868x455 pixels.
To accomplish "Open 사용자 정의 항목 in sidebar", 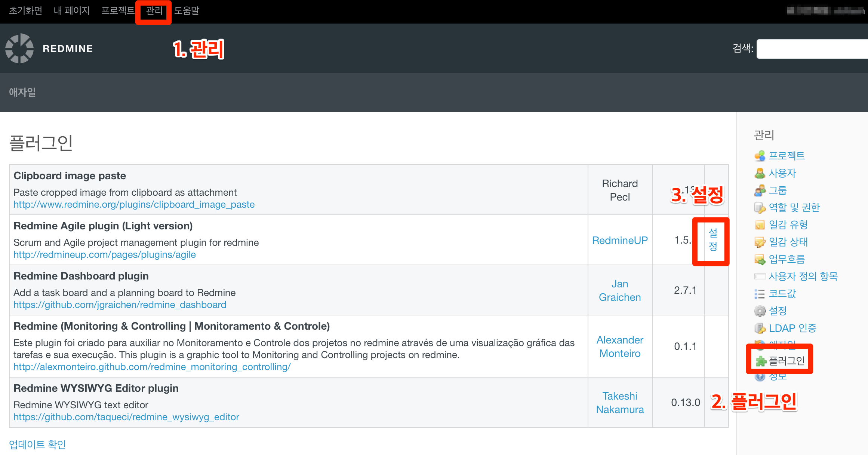I will pyautogui.click(x=803, y=276).
